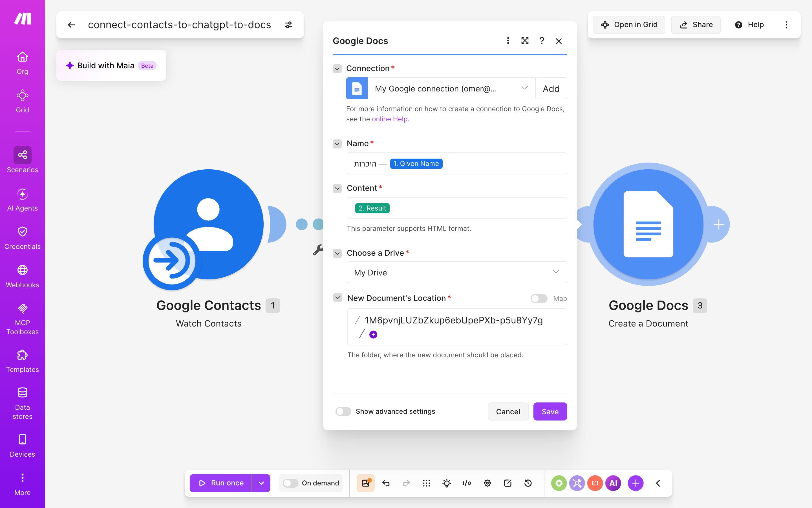Viewport: 812px width, 508px height.
Task: Click the purple tools wrench icon
Action: coord(577,483)
